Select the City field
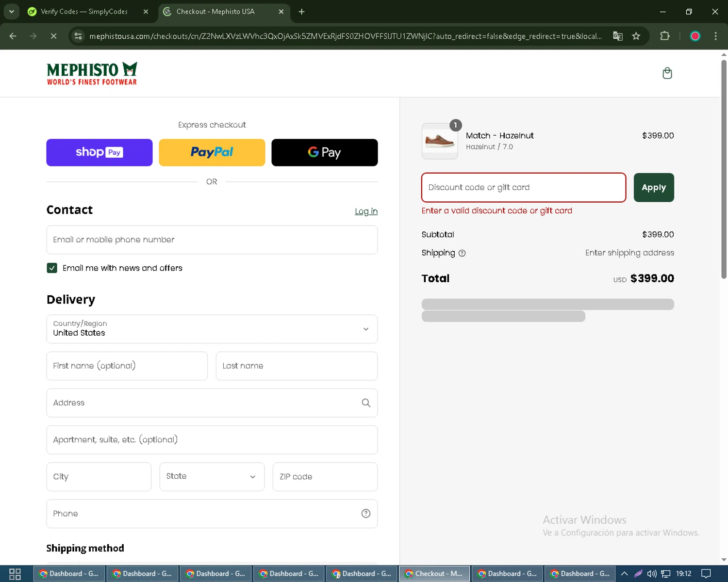The height and width of the screenshot is (582, 728). pos(99,476)
